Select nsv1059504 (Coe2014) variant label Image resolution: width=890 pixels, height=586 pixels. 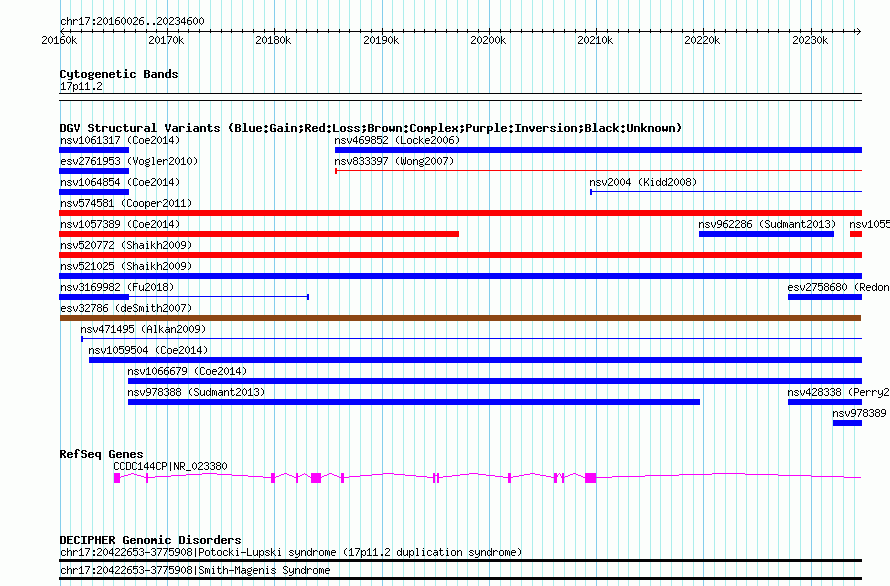148,350
